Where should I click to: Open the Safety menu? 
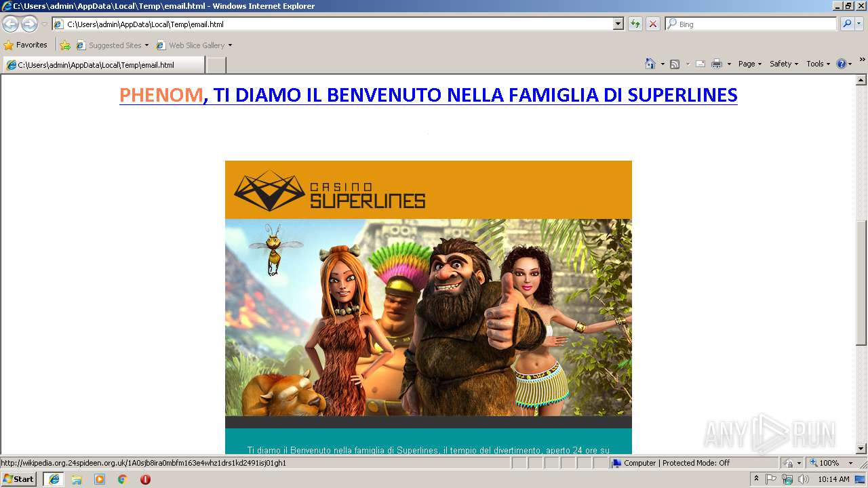tap(783, 64)
